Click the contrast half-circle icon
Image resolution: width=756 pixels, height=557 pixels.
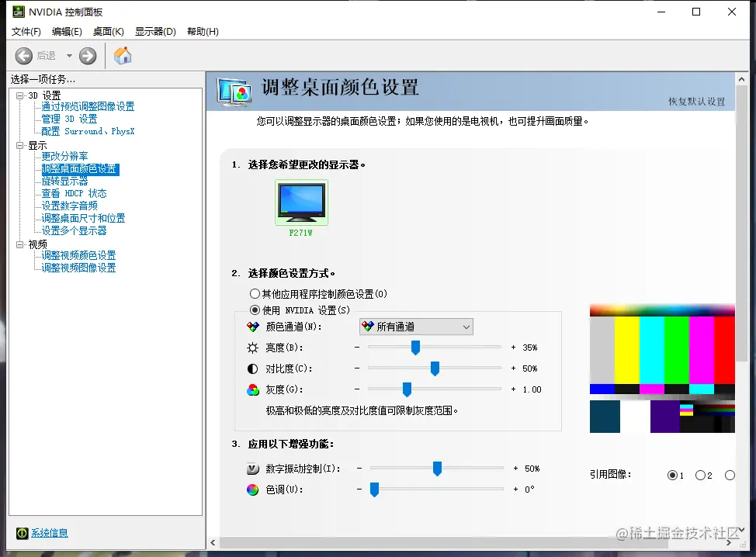[x=252, y=368]
